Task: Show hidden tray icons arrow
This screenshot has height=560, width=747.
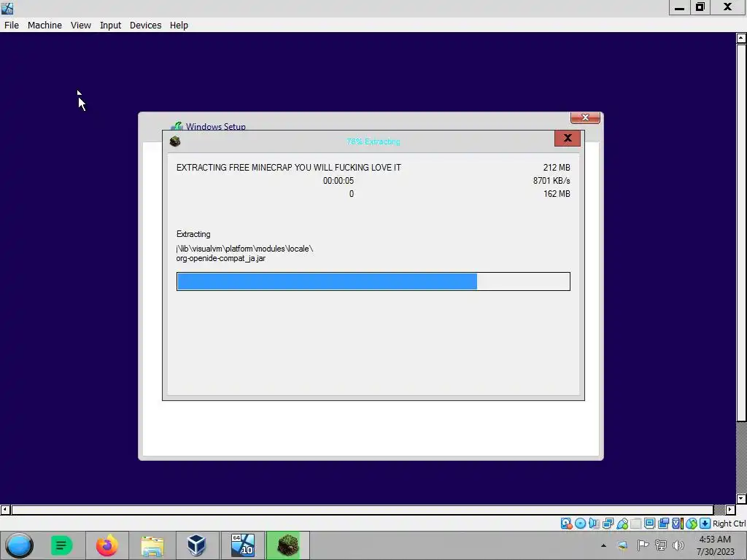Action: click(603, 545)
